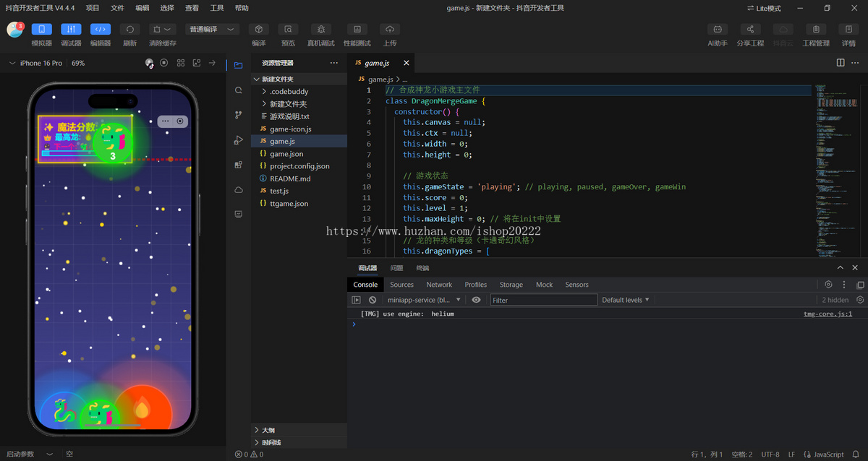Switch to the Network devtools tab
This screenshot has height=461, width=868.
pos(439,285)
